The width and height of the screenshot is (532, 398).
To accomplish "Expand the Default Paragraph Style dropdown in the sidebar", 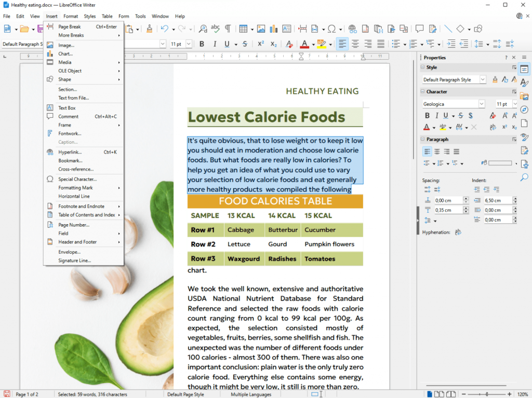I will click(483, 80).
